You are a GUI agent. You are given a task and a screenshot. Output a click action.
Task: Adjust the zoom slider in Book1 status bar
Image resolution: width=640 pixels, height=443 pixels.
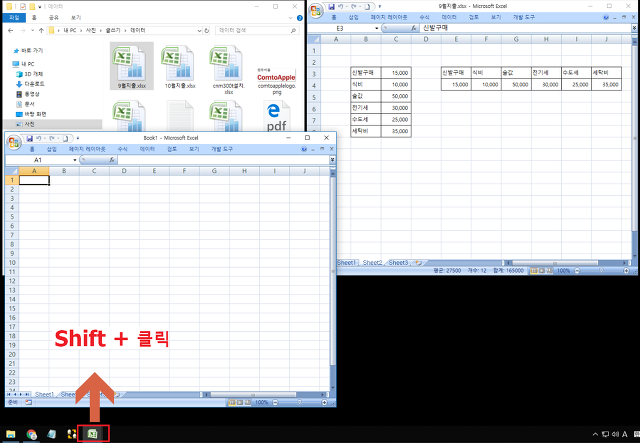point(300,403)
